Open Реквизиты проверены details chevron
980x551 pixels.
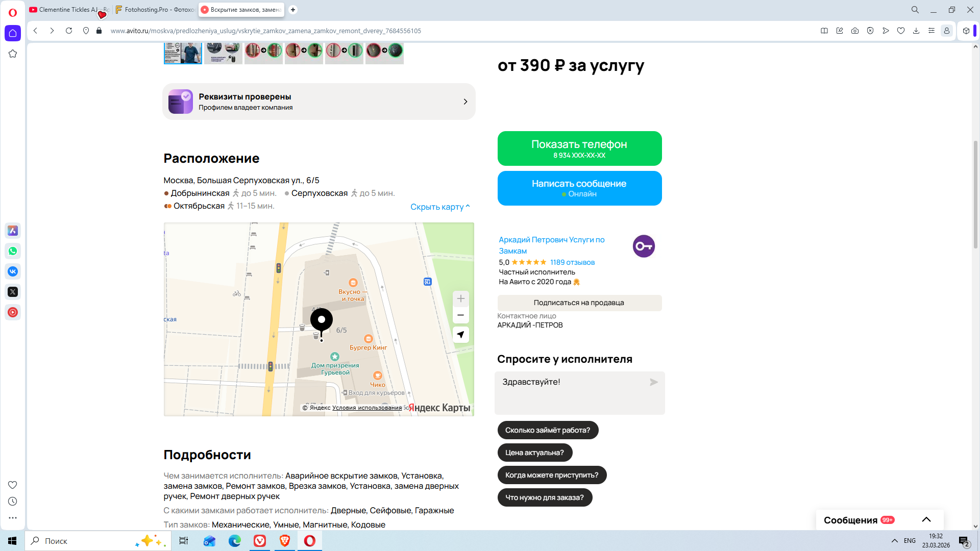(x=465, y=102)
